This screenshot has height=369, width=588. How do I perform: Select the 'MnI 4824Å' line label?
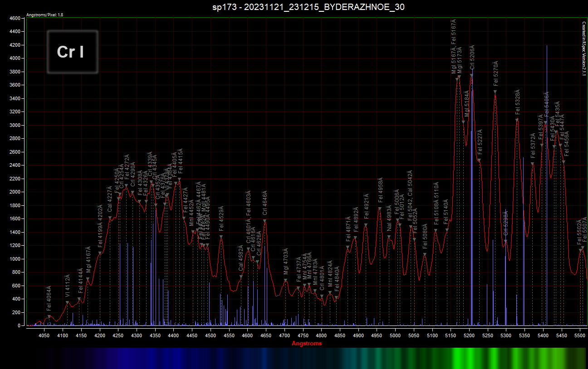[x=330, y=274]
